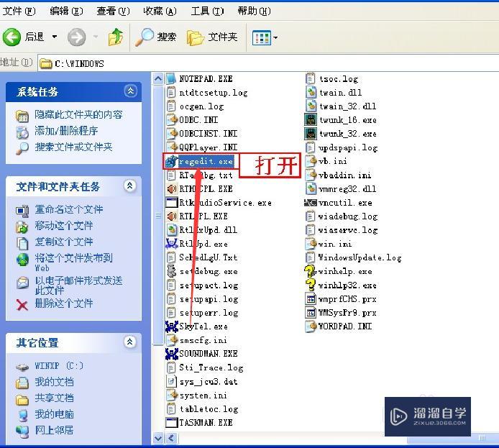Click 添加/删除程序 link
This screenshot has height=448, width=499.
click(66, 131)
